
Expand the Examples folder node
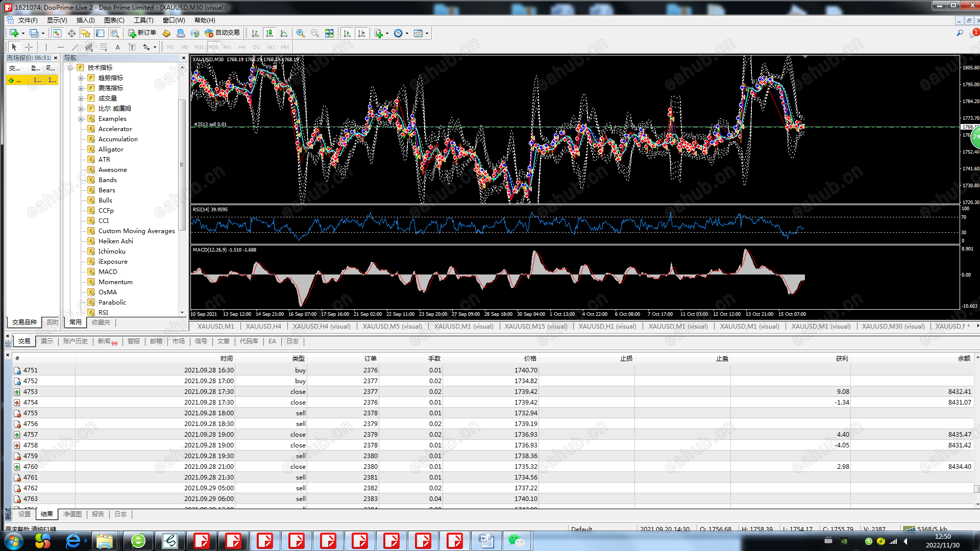click(81, 119)
